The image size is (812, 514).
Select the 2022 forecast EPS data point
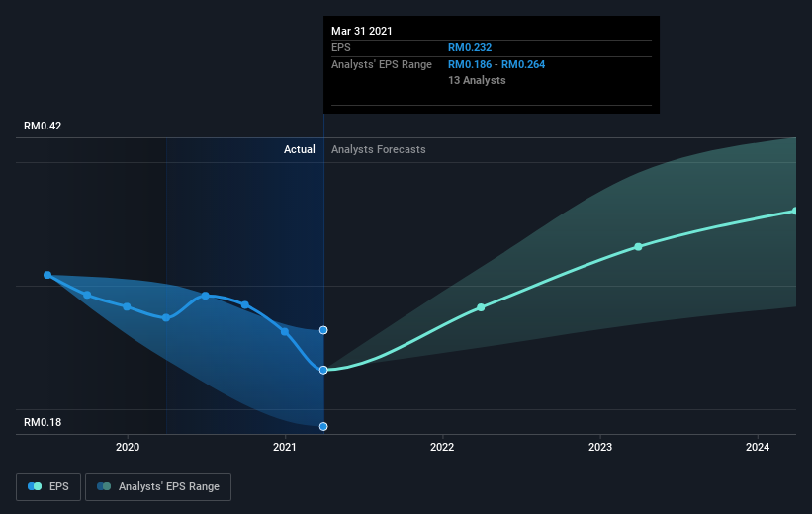[x=481, y=307]
